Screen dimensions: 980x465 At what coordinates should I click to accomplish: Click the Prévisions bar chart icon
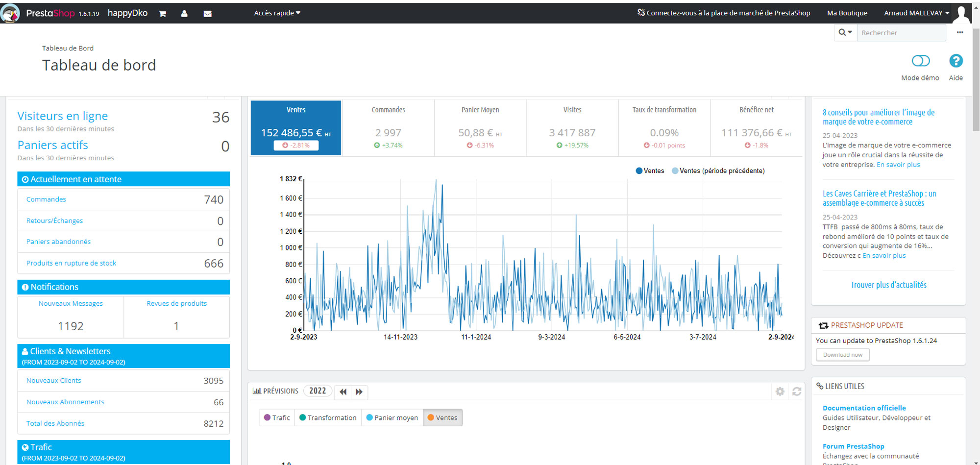(257, 391)
